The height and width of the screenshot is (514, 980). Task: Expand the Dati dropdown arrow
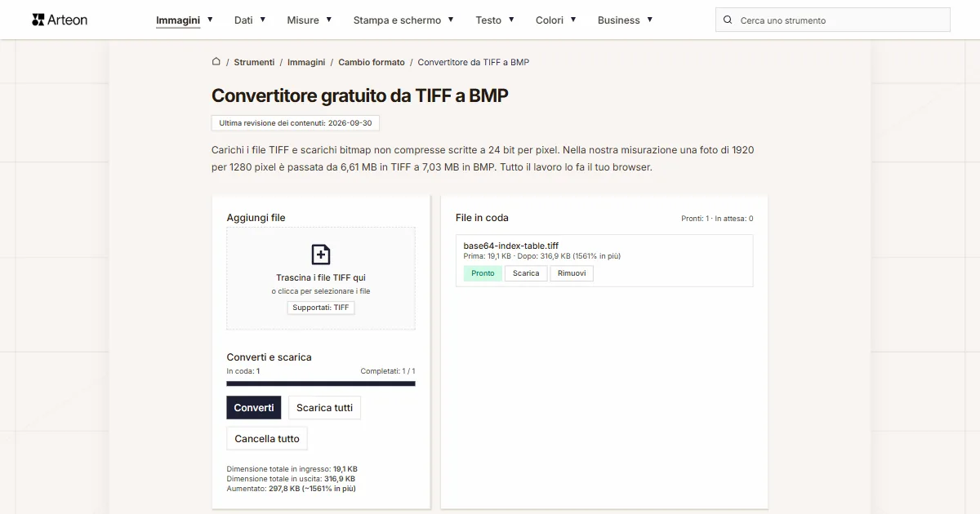click(x=263, y=19)
